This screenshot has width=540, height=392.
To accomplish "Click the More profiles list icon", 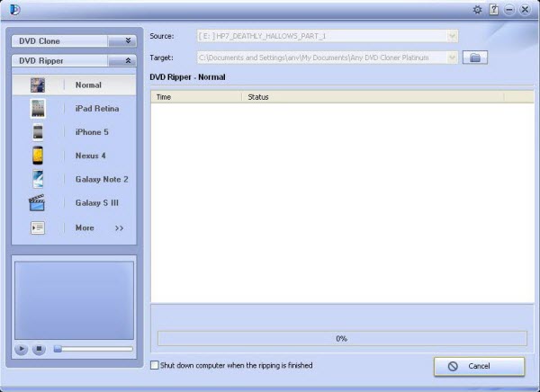I will tap(38, 227).
